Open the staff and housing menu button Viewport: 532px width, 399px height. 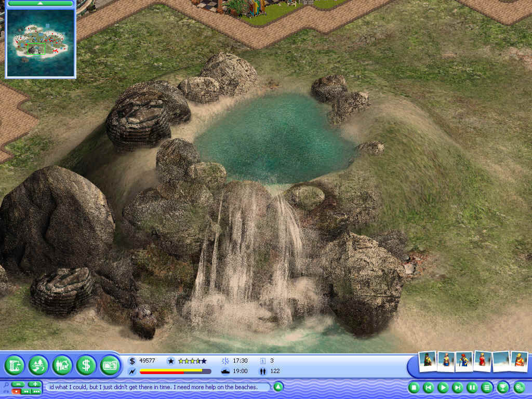click(62, 365)
